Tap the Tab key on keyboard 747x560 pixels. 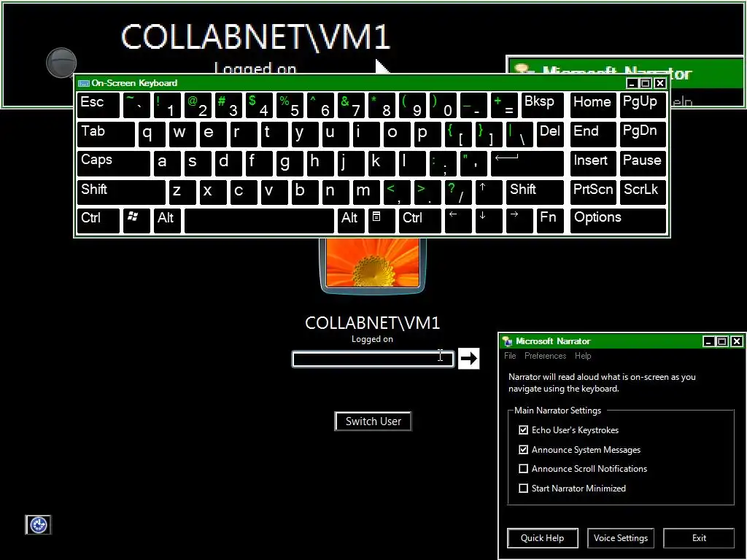(106, 134)
